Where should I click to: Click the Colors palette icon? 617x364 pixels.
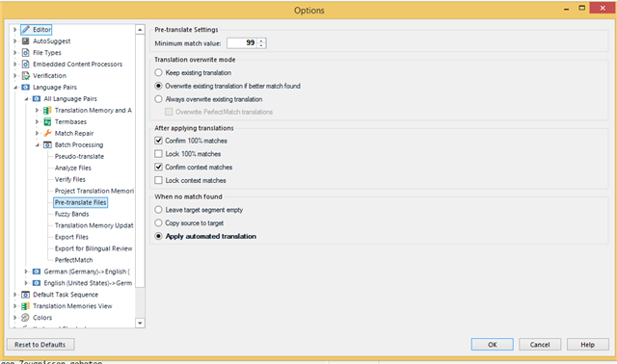click(x=26, y=317)
